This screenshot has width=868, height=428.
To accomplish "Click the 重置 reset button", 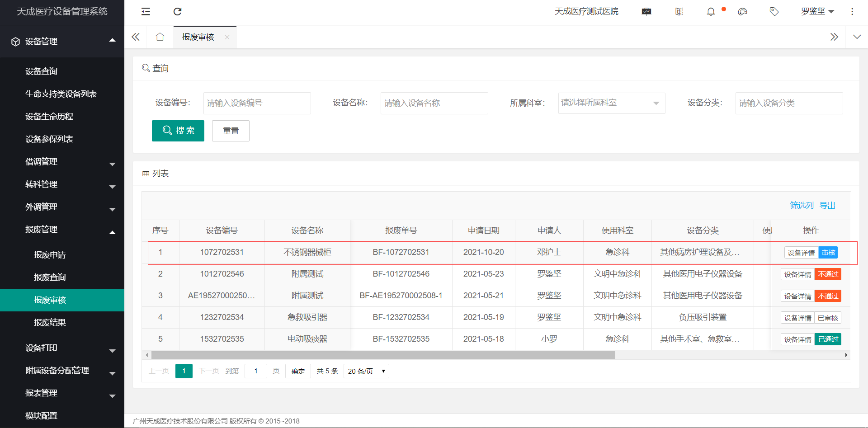I will [x=231, y=131].
